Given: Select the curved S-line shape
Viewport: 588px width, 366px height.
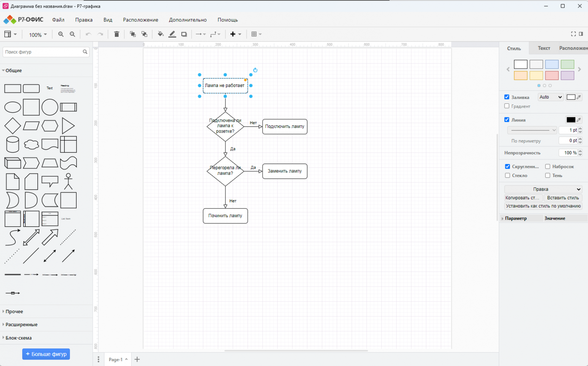Looking at the screenshot, I should (x=13, y=238).
